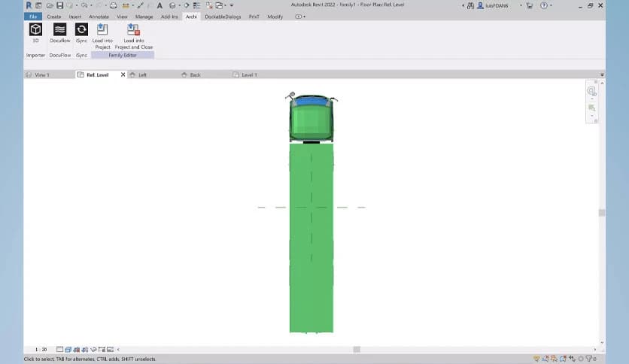629x364 pixels.
Task: Select the green truck cab in the drawing
Action: (311, 119)
